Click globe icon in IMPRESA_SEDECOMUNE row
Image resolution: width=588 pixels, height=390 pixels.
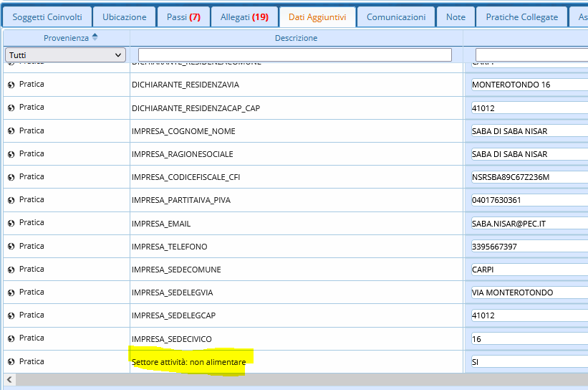[x=11, y=270]
